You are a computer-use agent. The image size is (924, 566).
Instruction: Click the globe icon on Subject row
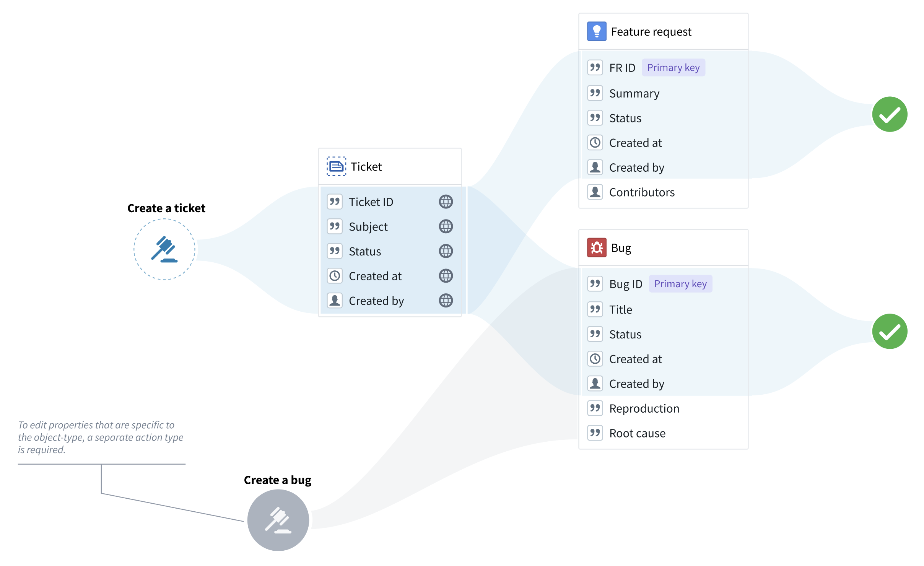[x=446, y=226]
